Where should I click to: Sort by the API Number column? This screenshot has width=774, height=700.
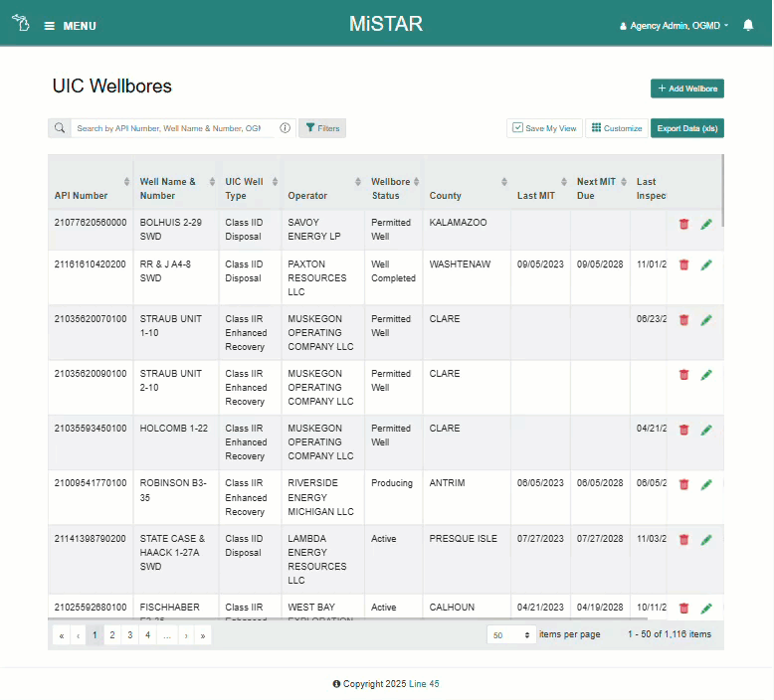point(127,182)
